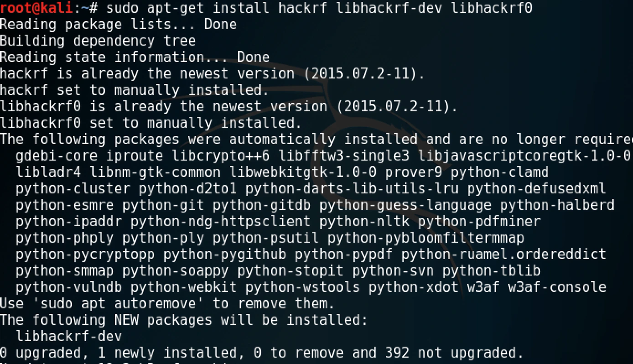Click the python-pybloomfiltermmap package name

point(425,238)
